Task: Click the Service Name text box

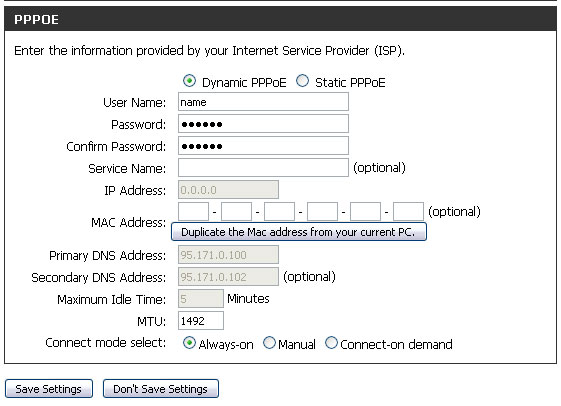Action: pos(263,167)
